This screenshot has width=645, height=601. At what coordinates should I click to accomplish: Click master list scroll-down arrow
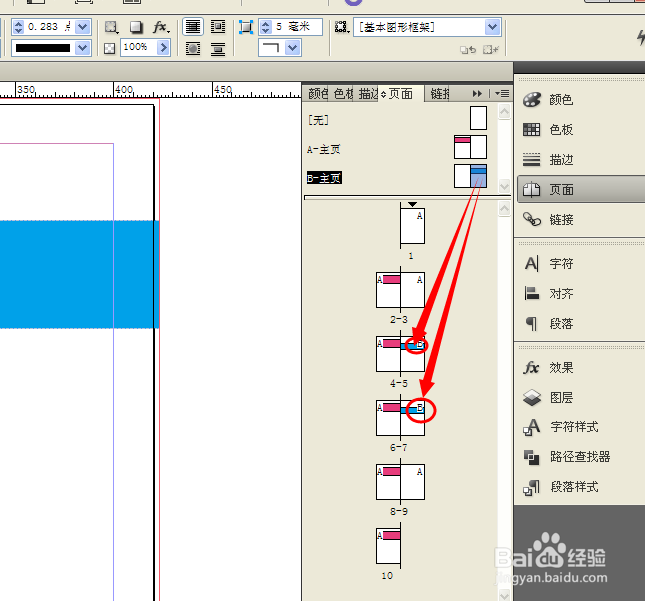click(x=504, y=186)
